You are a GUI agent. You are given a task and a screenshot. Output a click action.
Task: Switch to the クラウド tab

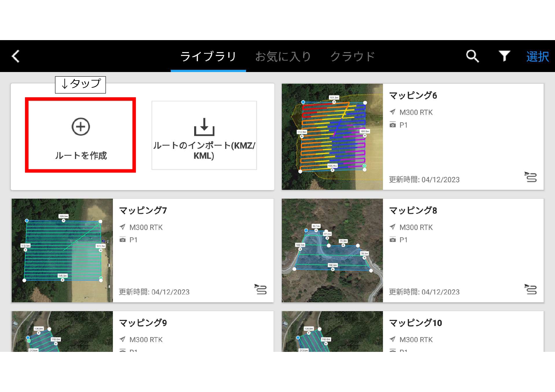pos(353,56)
